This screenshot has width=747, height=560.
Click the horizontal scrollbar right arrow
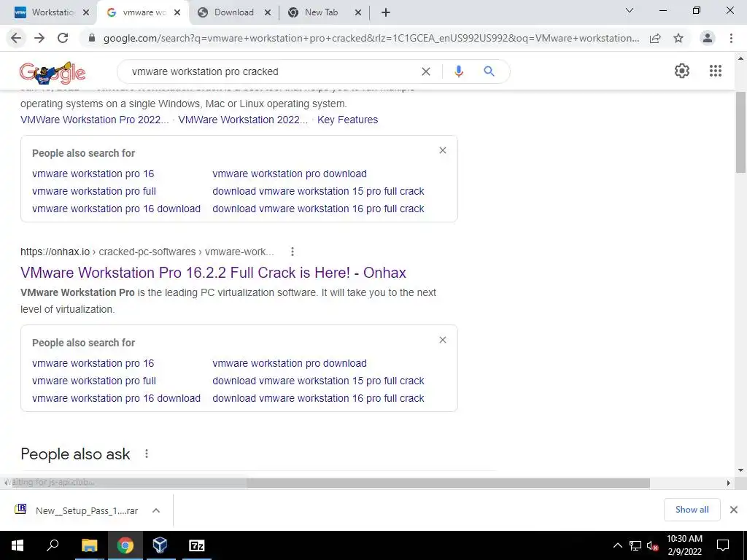pos(729,483)
